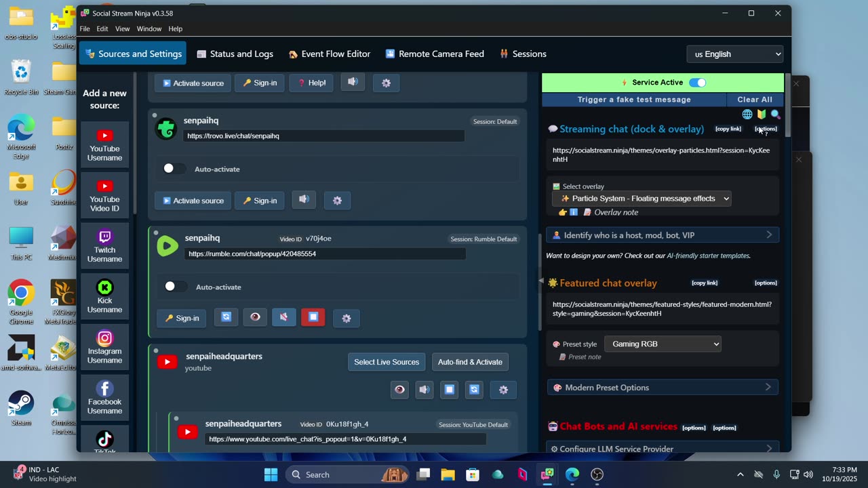Open the Window menu
The image size is (868, 488).
pyautogui.click(x=149, y=28)
